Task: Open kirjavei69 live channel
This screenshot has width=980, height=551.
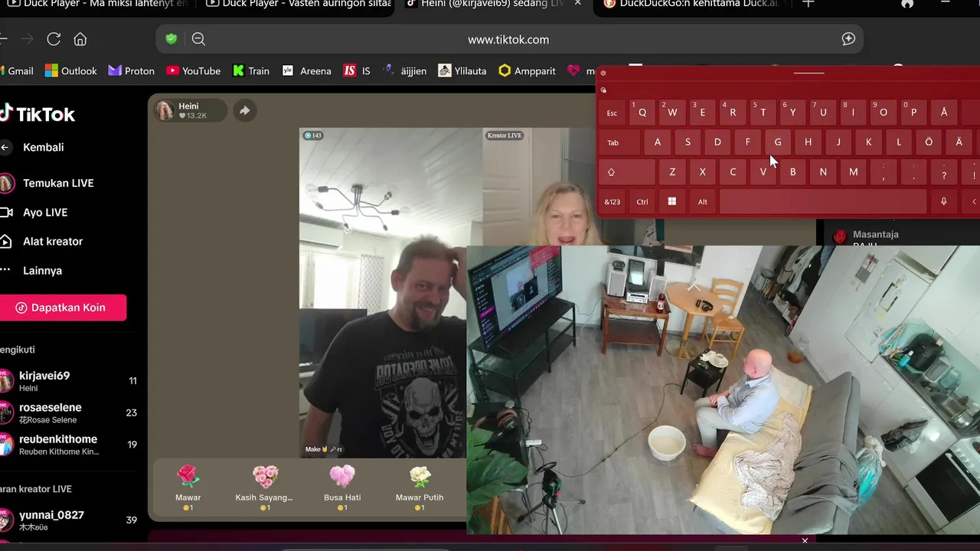Action: tap(69, 381)
